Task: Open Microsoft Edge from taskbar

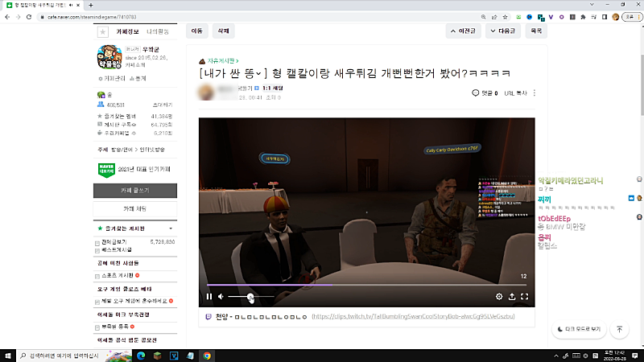Action: (x=141, y=356)
